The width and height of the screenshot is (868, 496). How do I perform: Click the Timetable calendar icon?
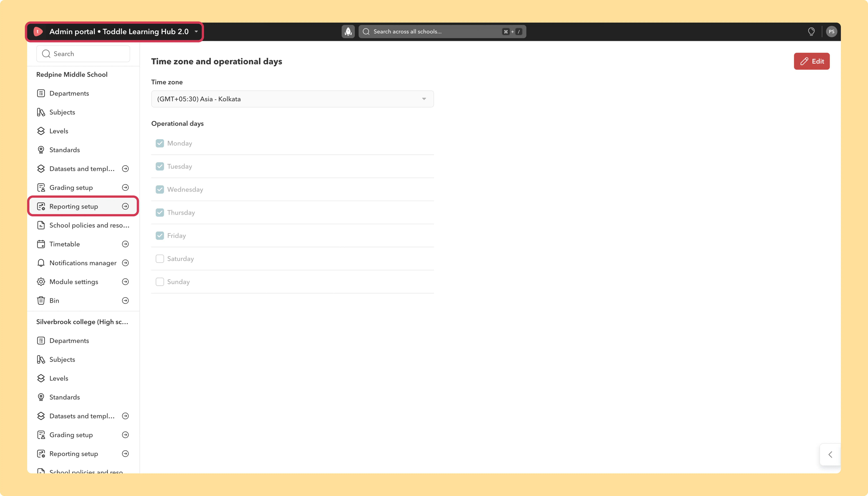41,244
